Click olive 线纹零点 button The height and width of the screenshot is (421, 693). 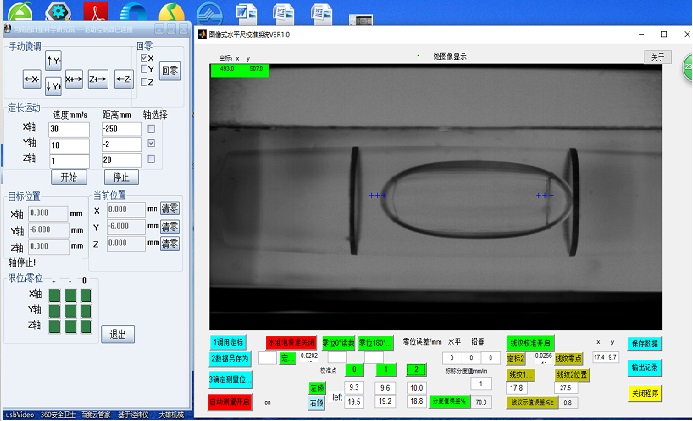click(x=569, y=359)
